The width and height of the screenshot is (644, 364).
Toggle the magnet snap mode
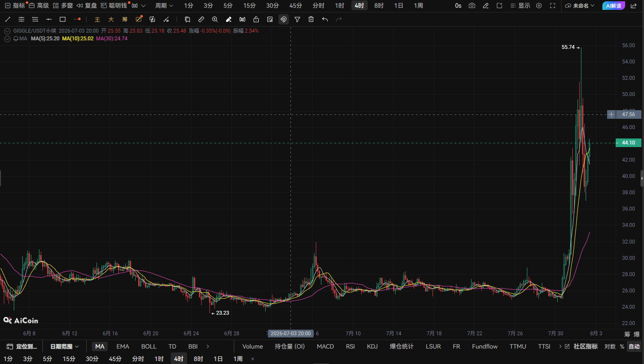(284, 19)
